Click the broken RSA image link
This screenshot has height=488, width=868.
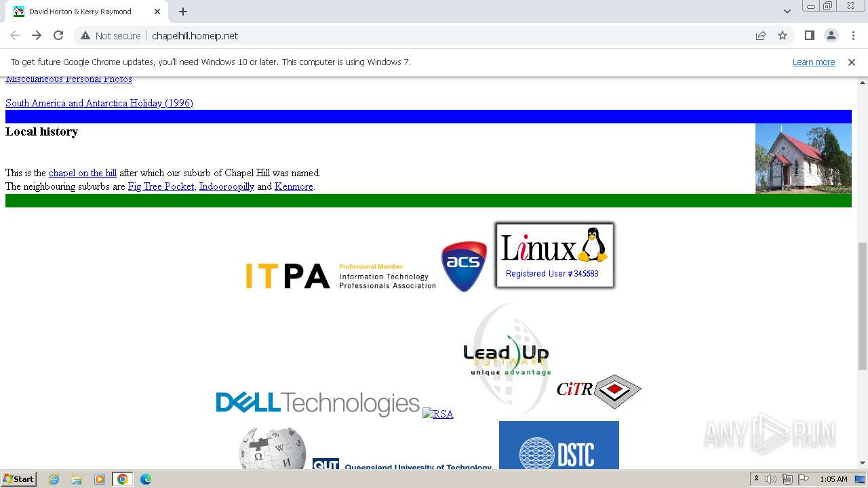pos(437,414)
